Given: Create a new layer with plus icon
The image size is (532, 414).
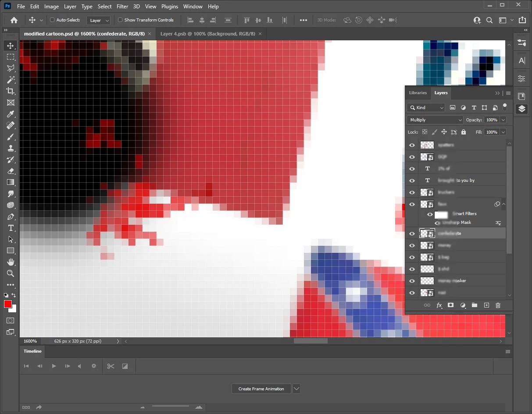Looking at the screenshot, I should (x=486, y=305).
